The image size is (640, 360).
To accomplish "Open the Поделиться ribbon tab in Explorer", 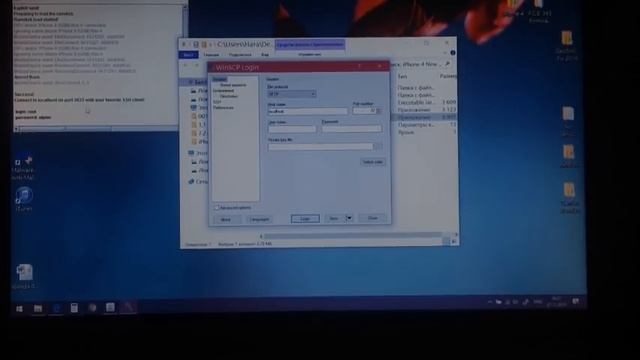I will (240, 55).
